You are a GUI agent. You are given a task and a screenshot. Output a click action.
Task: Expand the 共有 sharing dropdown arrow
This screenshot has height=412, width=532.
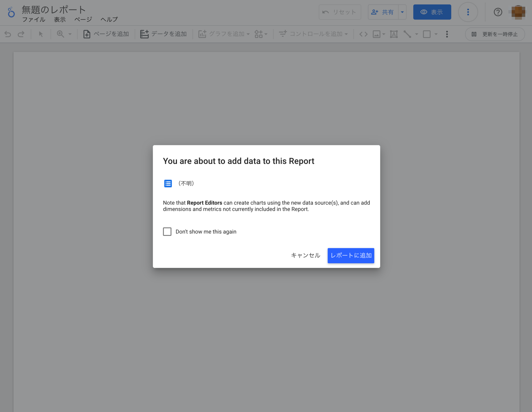[x=402, y=12]
